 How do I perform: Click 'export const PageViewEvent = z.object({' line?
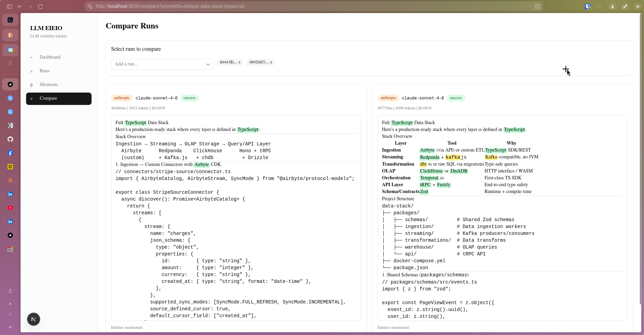[x=438, y=302]
